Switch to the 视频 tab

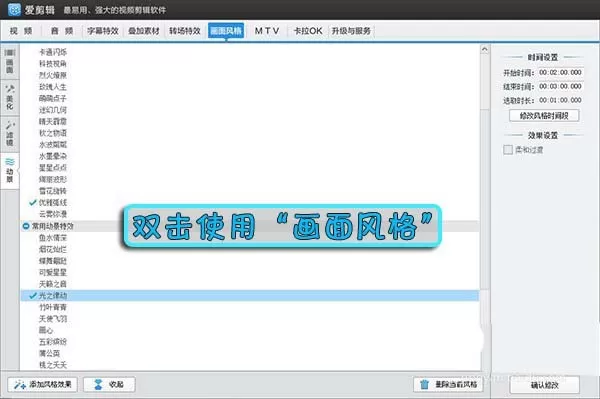coord(21,31)
